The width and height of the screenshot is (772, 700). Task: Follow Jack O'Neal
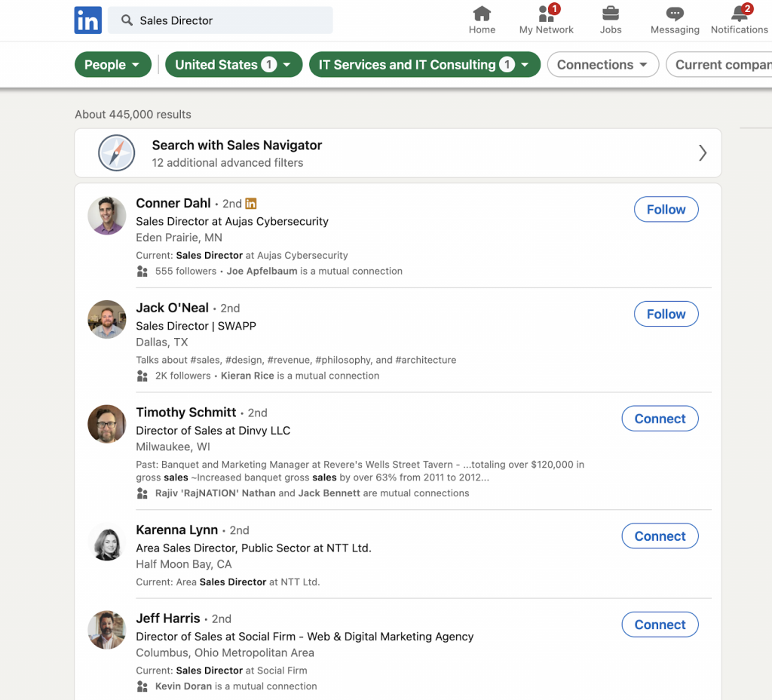(x=666, y=314)
